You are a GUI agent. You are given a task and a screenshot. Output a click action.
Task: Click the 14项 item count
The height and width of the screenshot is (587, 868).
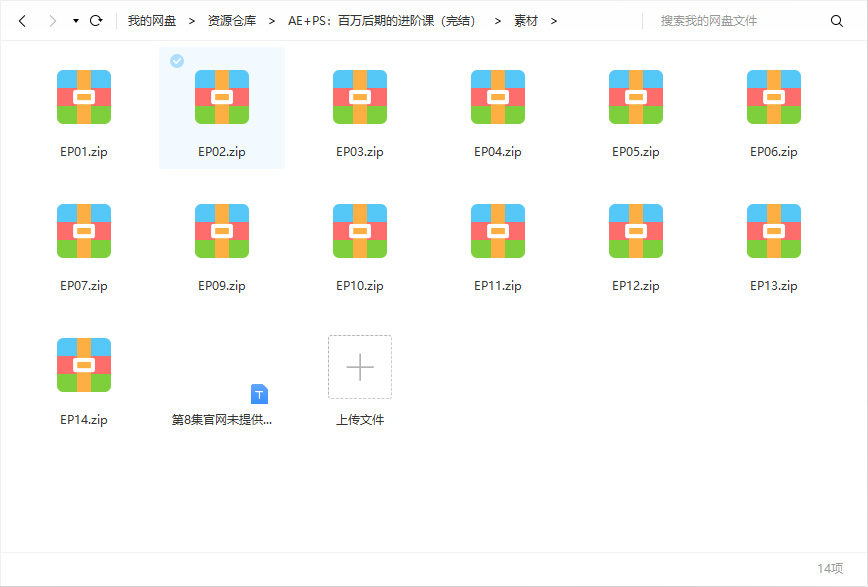(830, 569)
